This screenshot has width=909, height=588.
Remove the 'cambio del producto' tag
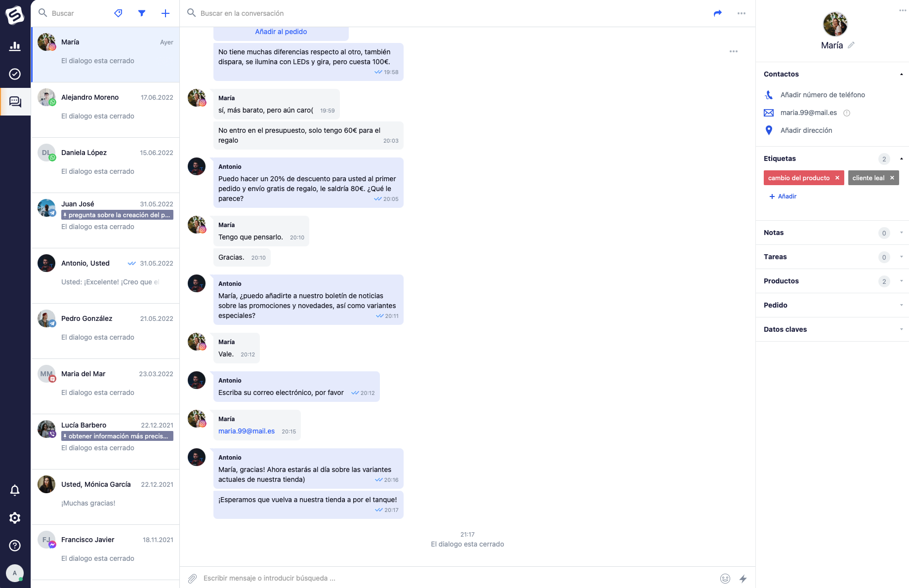pyautogui.click(x=837, y=178)
